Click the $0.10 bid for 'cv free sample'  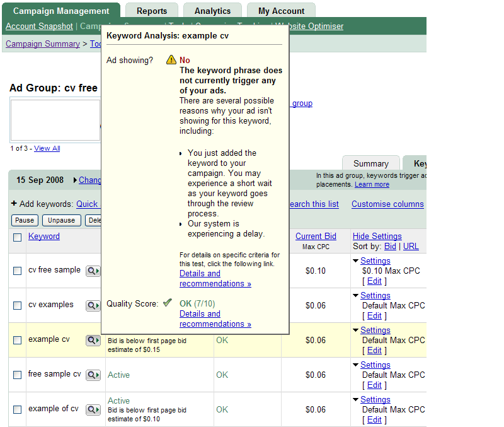click(x=316, y=271)
